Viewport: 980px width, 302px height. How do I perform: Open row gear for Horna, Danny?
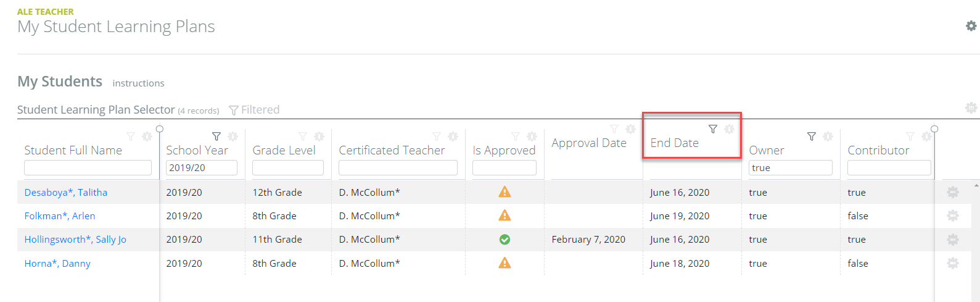coord(953,263)
